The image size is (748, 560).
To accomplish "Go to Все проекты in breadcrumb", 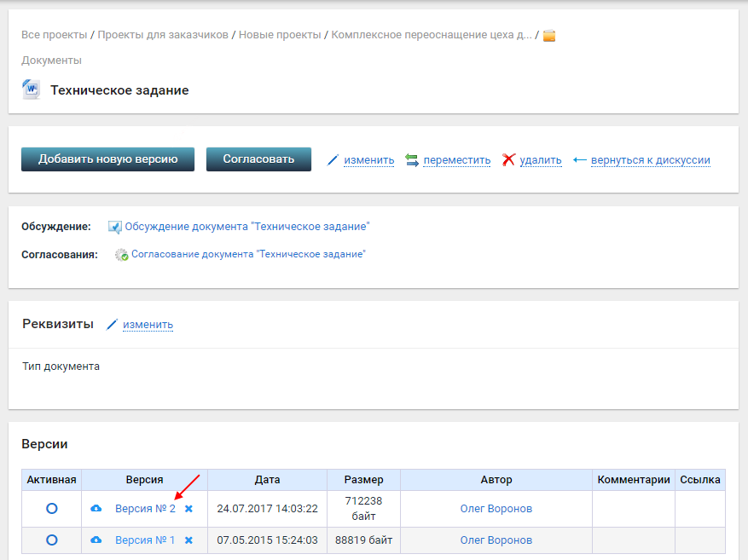I will click(54, 35).
